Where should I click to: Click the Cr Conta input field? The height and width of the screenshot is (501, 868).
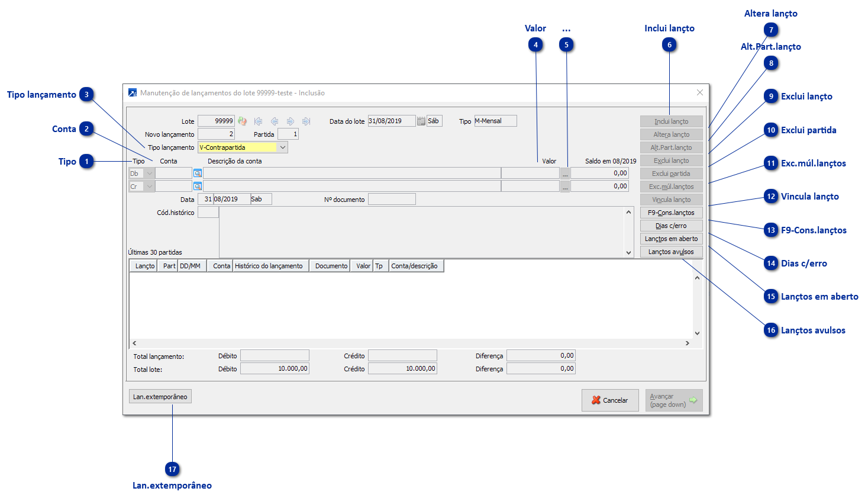[x=174, y=187]
